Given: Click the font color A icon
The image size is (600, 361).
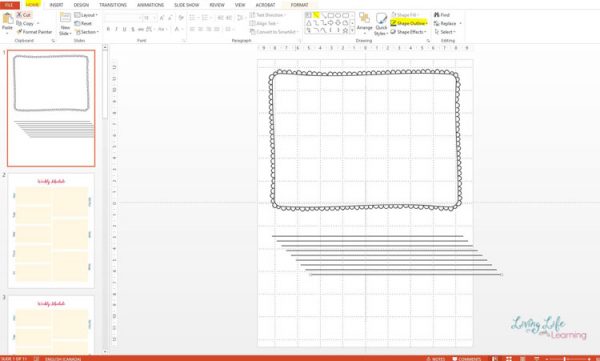Looking at the screenshot, I should point(176,29).
